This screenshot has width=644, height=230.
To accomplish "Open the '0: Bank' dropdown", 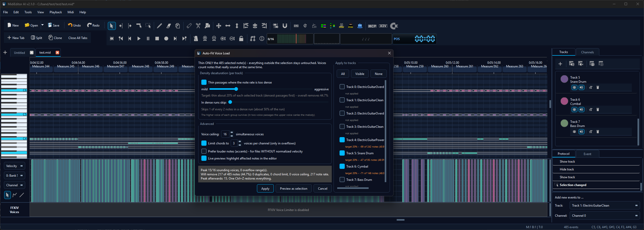I will point(15,175).
